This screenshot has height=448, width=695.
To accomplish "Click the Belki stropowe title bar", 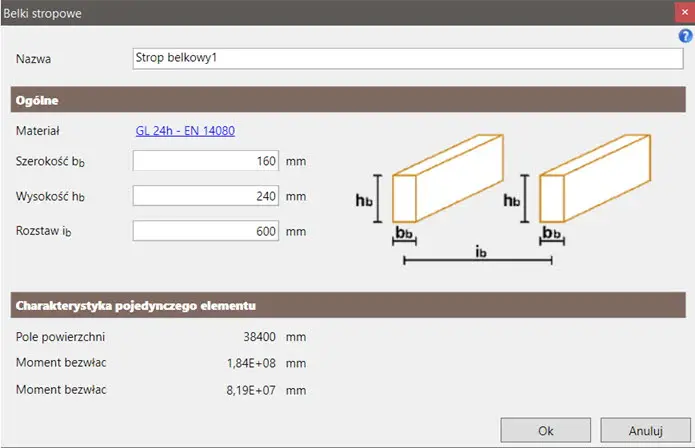I will click(x=300, y=12).
